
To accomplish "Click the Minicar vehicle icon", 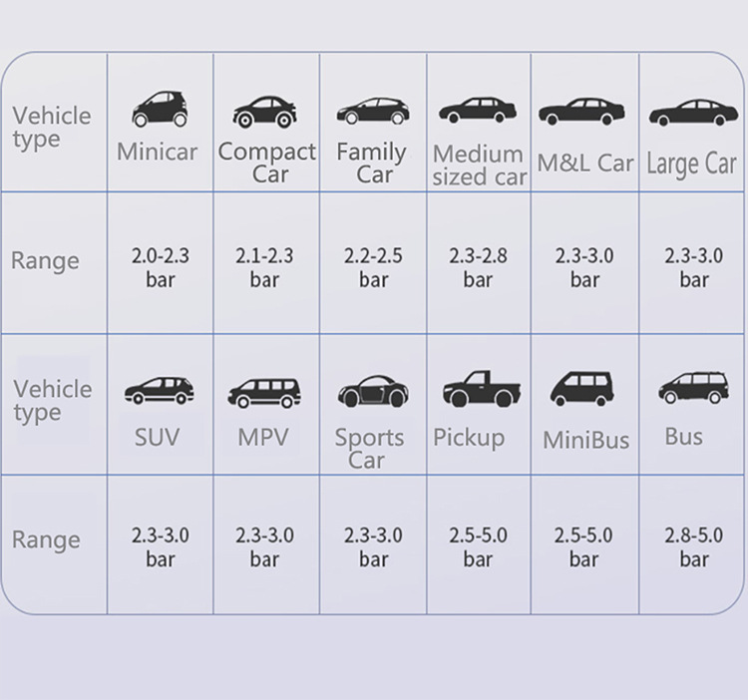I will click(x=160, y=109).
